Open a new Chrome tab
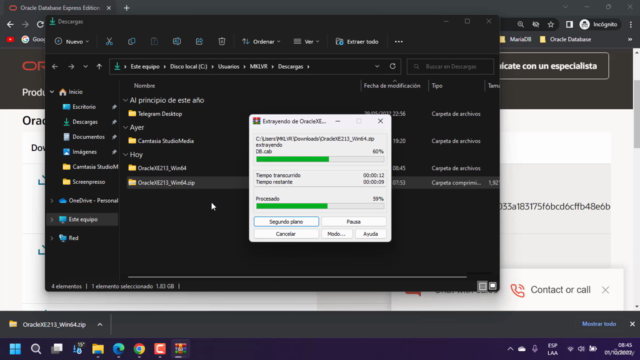 127,8
